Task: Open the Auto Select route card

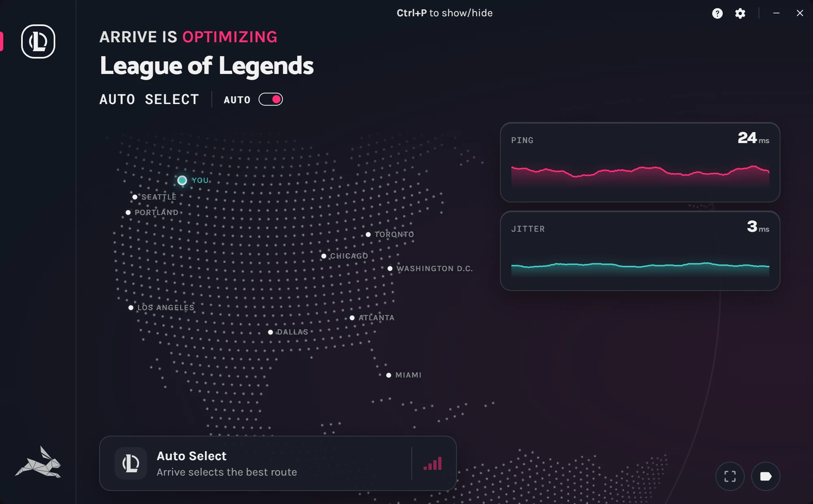Action: pyautogui.click(x=278, y=463)
